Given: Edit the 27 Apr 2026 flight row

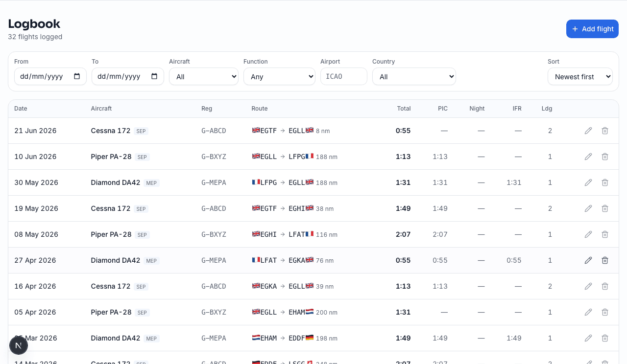Looking at the screenshot, I should coord(588,260).
